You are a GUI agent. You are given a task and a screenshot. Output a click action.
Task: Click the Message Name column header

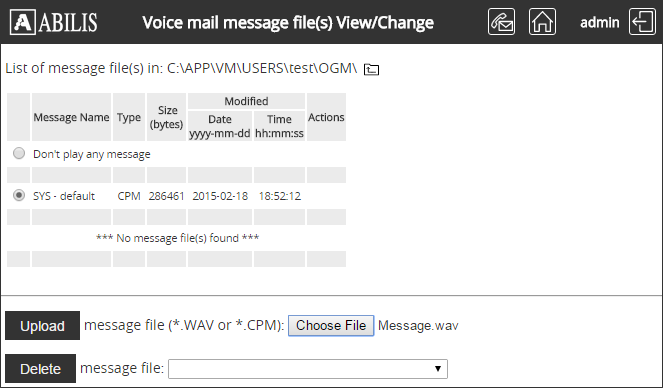tap(71, 117)
